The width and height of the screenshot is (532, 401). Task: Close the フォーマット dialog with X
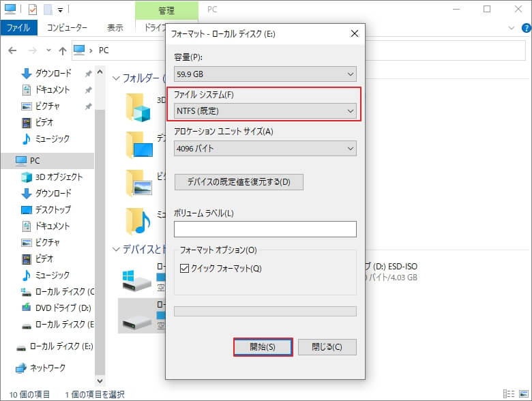(355, 33)
